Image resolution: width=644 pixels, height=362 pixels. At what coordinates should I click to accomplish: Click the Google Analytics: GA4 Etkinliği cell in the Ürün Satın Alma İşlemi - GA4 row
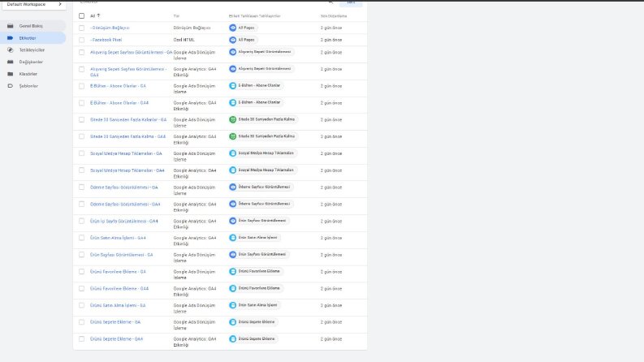click(195, 240)
